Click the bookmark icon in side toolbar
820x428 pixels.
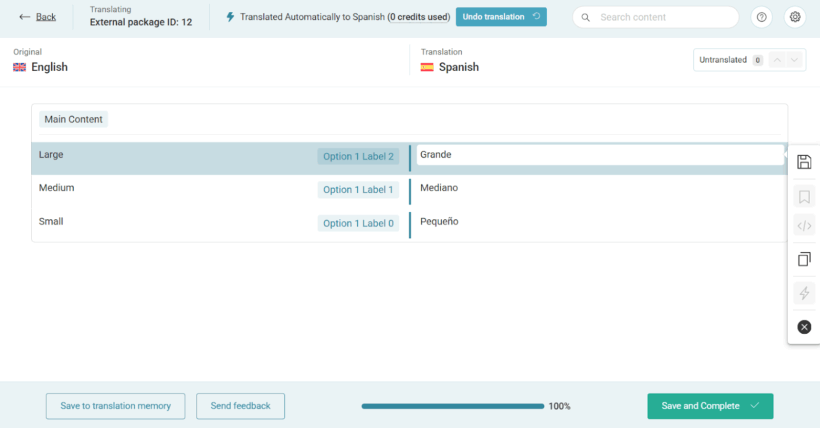click(804, 195)
